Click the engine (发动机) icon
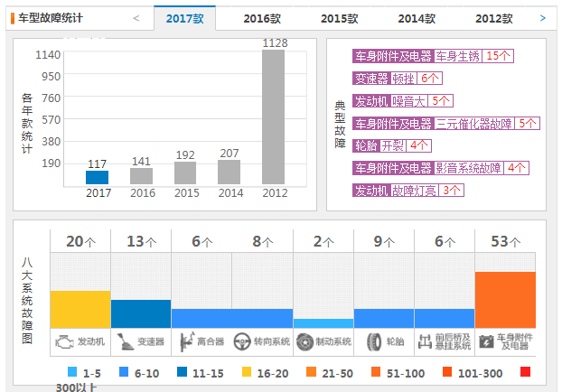 tap(64, 341)
